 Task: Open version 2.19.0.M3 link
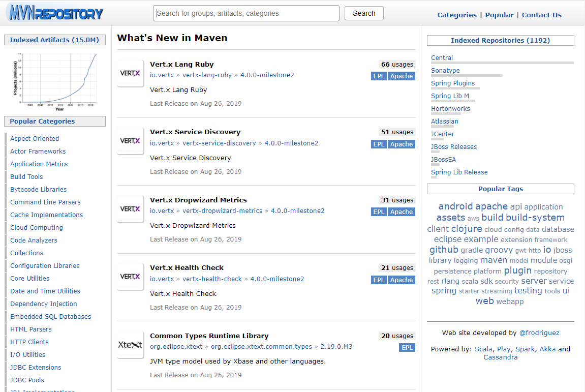(336, 346)
